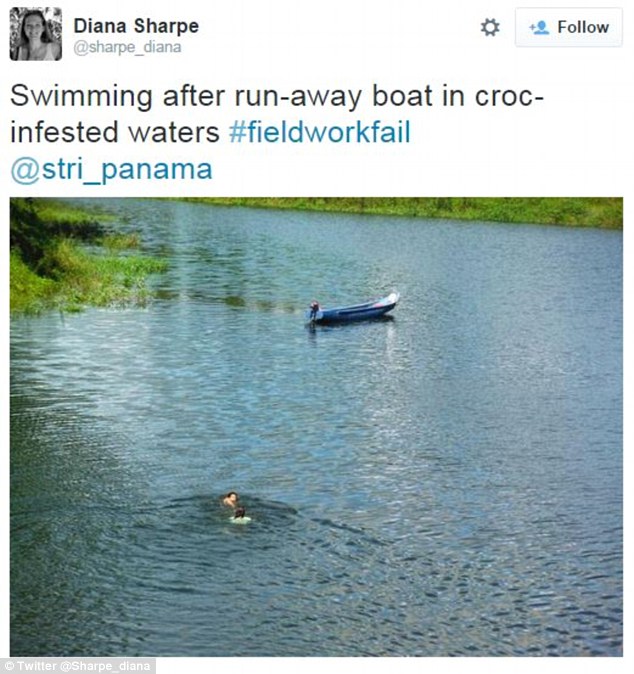Viewport: 634px width, 674px height.
Task: Open the gear settings icon
Action: [x=490, y=28]
